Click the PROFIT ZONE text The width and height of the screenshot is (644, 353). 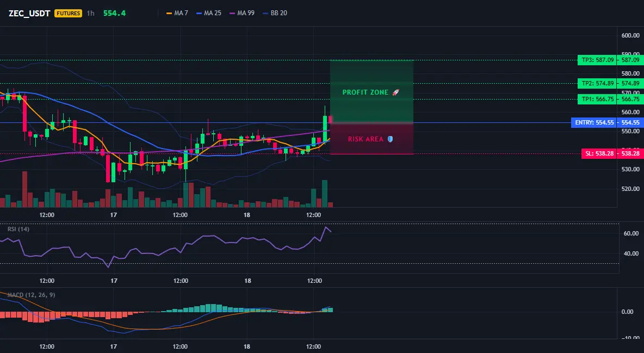[366, 92]
